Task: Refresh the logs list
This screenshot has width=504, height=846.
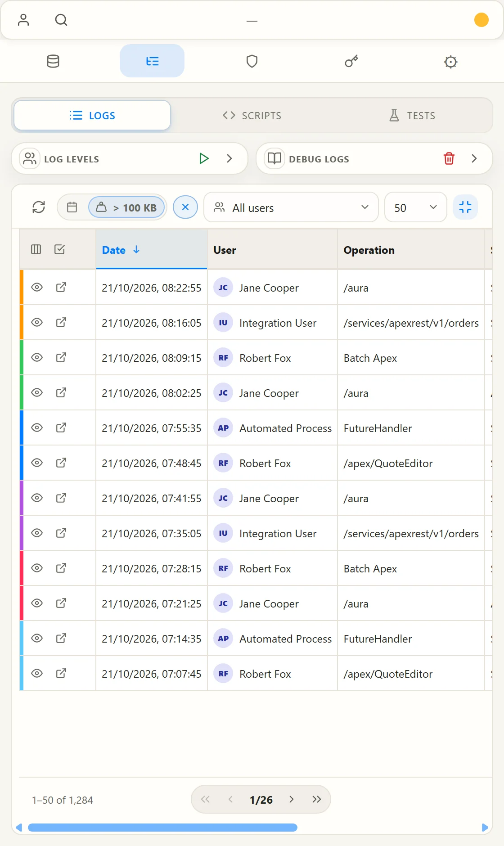Action: (x=39, y=207)
